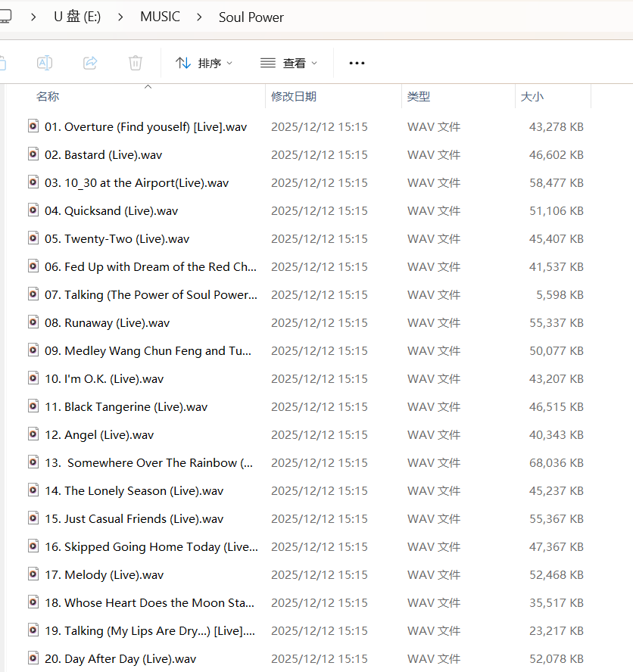Select file name 15. Just Casual Friends (Live).wav

[x=134, y=519]
